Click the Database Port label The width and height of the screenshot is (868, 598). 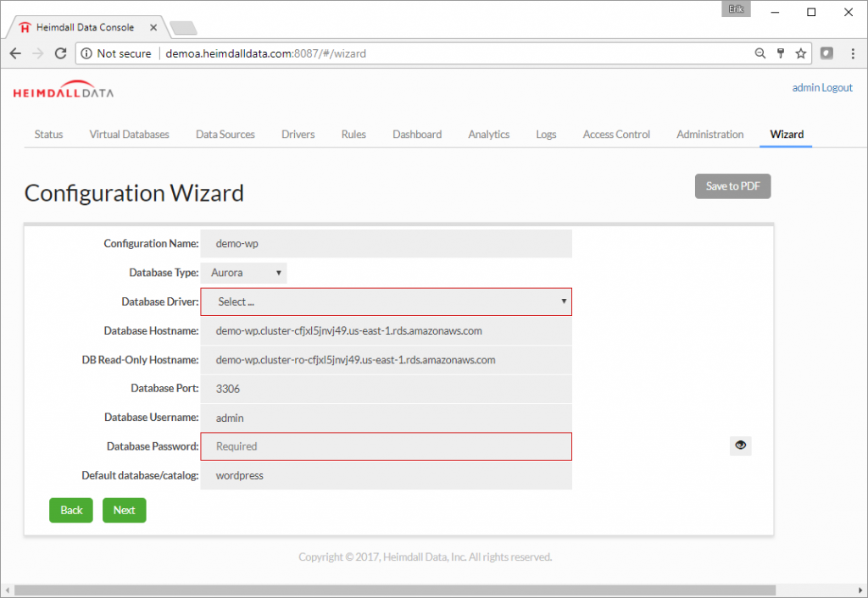click(x=164, y=388)
